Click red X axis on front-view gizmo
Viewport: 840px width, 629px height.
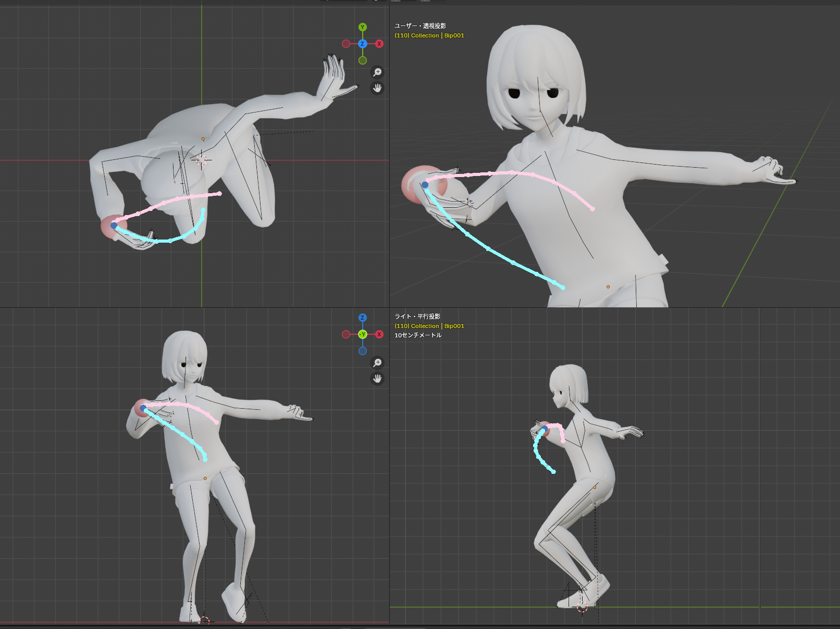tap(379, 334)
